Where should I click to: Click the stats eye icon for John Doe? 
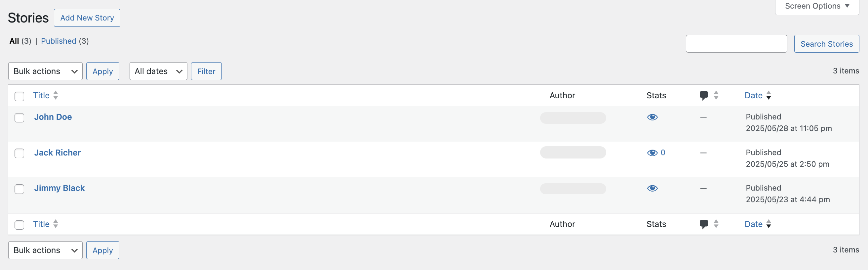[x=652, y=117]
